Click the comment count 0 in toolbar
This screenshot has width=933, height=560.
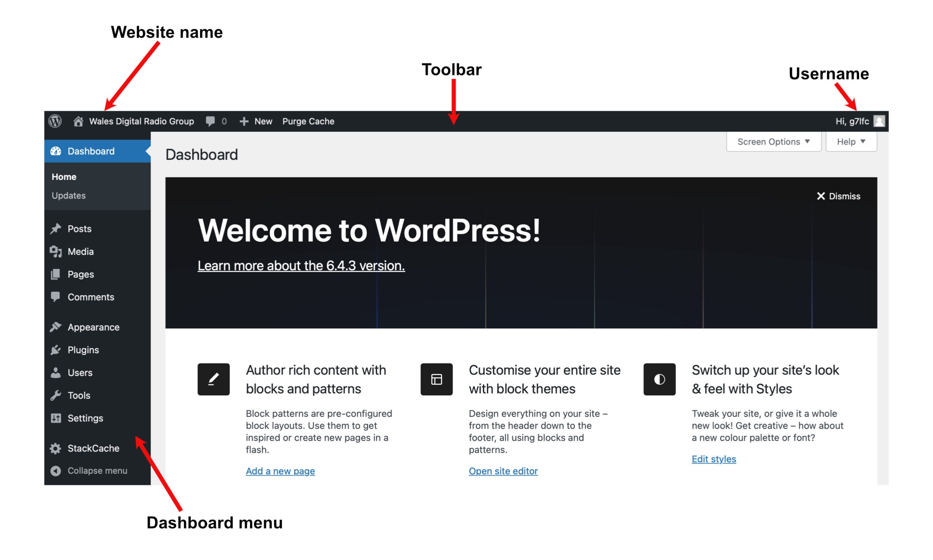[x=224, y=121]
